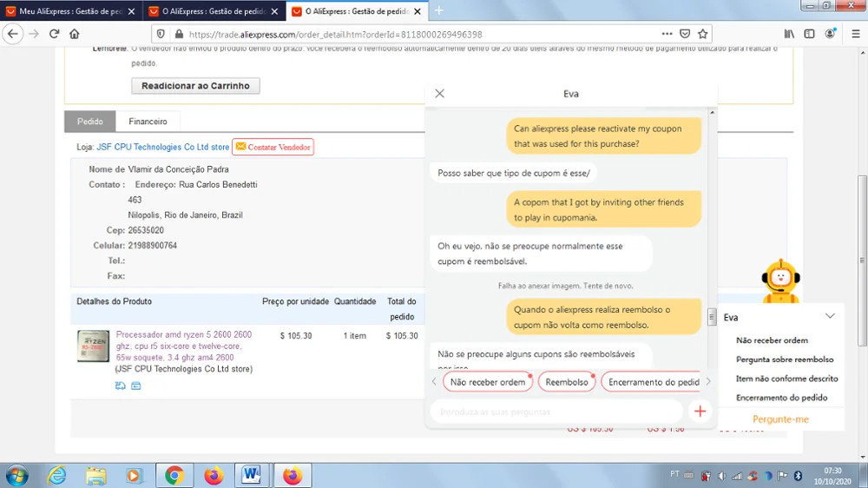Click Contatar Vendedor button
This screenshot has width=868, height=488.
click(273, 147)
